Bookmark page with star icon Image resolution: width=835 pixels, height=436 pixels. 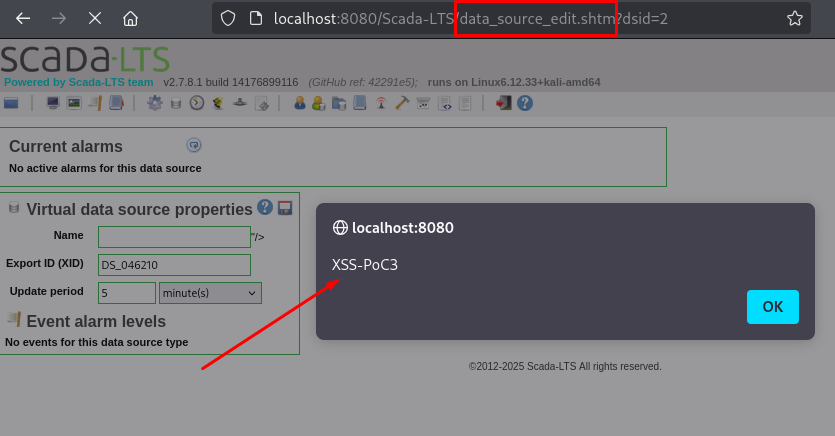795,19
